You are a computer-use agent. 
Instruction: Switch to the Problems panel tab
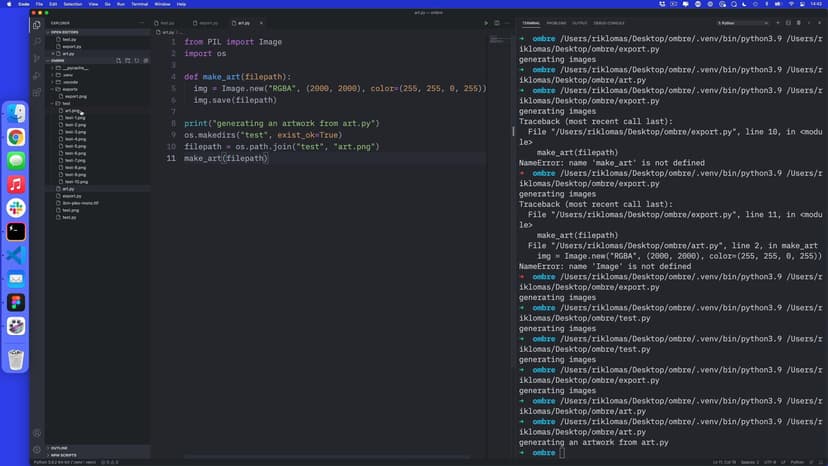(555, 22)
